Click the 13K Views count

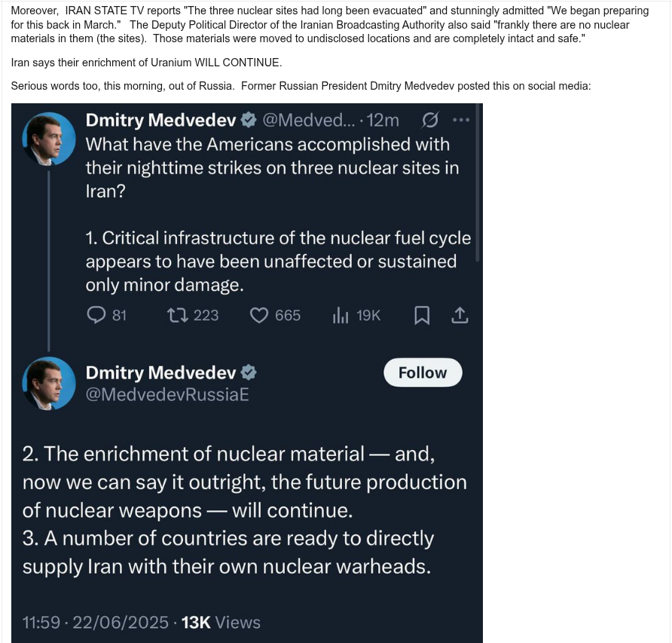(x=221, y=622)
